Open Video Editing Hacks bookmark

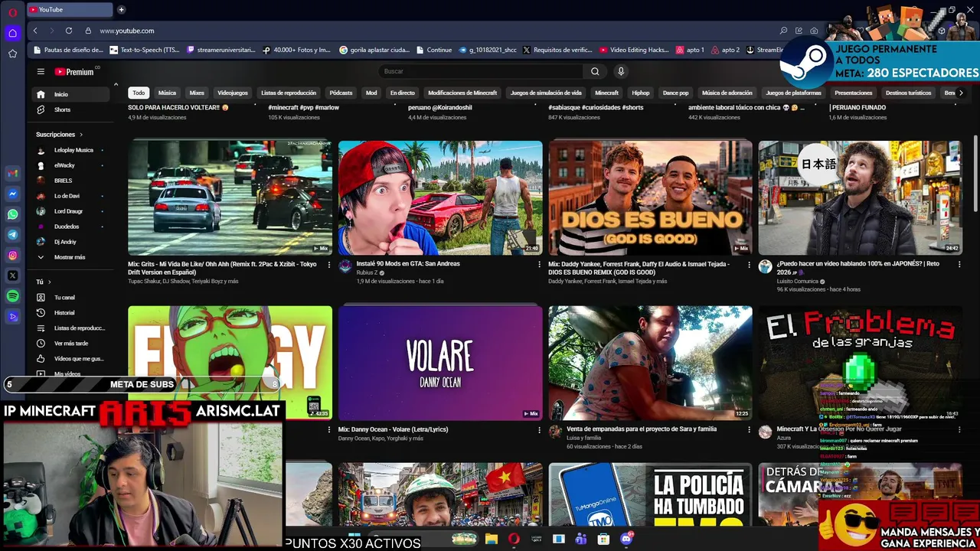635,50
